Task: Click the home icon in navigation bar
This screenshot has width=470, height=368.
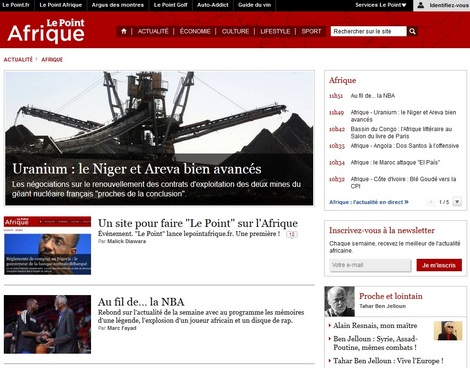Action: click(x=124, y=31)
